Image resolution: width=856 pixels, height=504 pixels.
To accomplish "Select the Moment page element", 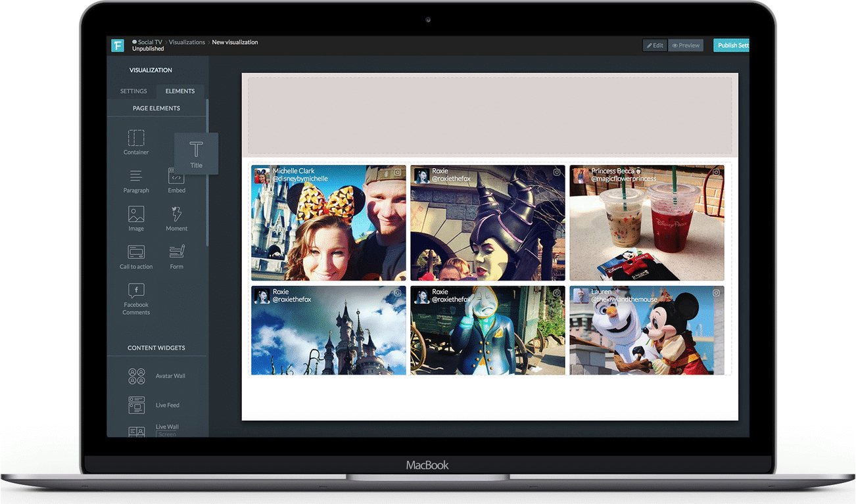I will coord(176,219).
